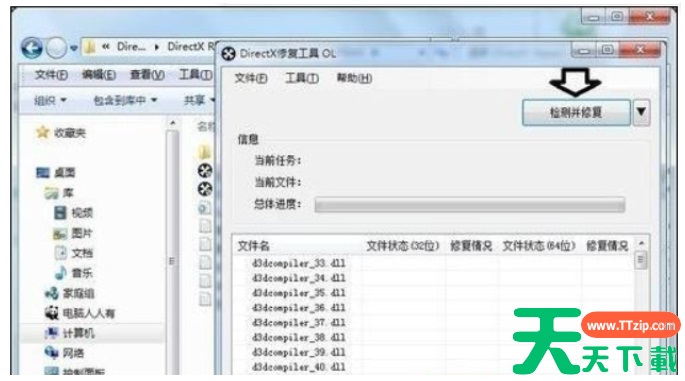Viewport: 685px width, 381px height.
Task: Click second DirectX repair executable icon in file list
Action: pos(205,189)
